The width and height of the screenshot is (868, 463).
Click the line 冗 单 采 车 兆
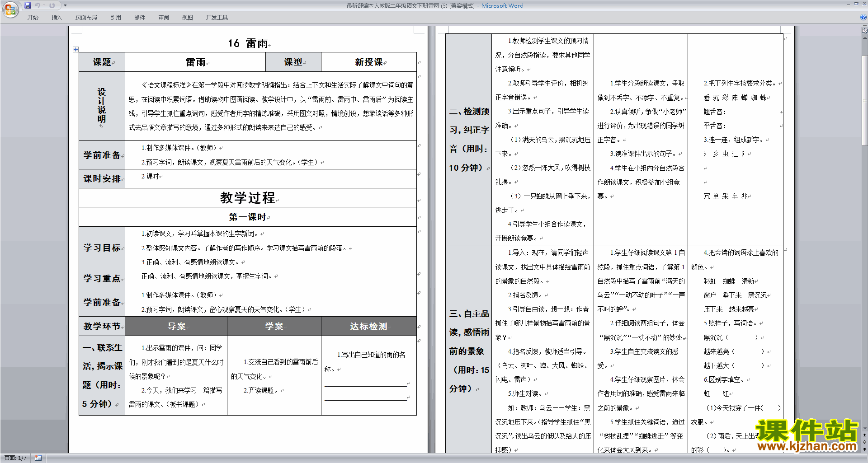726,196
